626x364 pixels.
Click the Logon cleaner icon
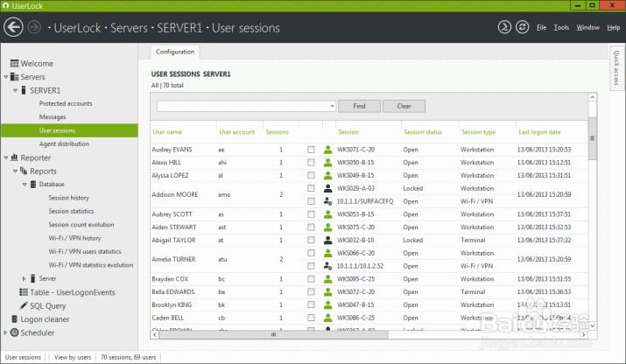13,319
